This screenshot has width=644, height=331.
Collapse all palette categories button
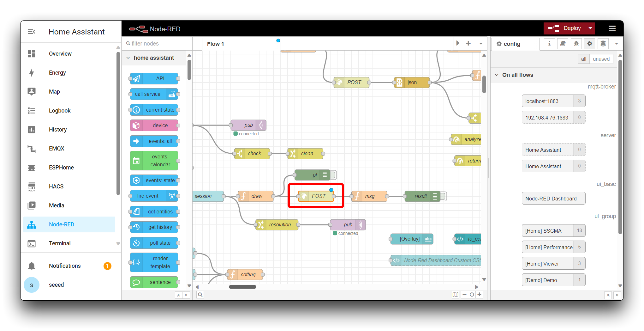(179, 295)
